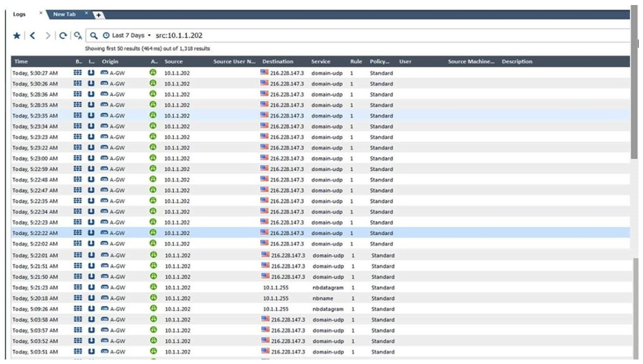The image size is (643, 364).
Task: Click the Source Machine... column header
Action: pos(471,62)
